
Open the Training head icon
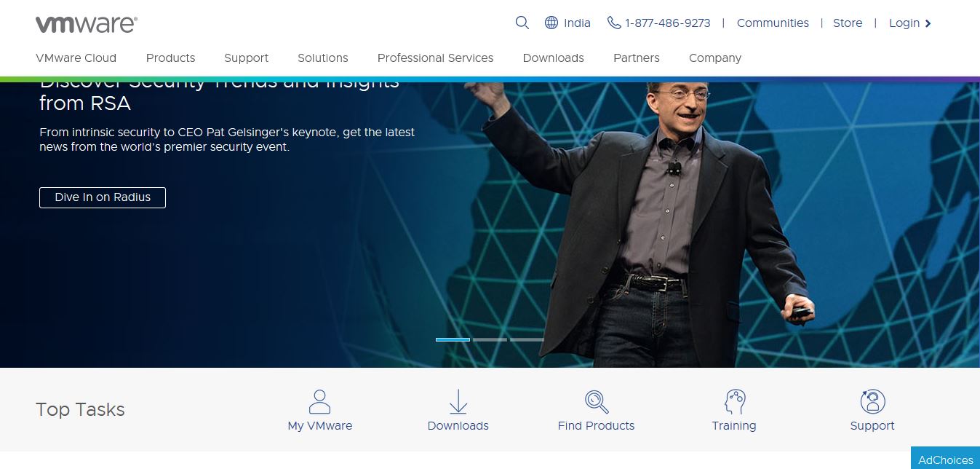(734, 401)
